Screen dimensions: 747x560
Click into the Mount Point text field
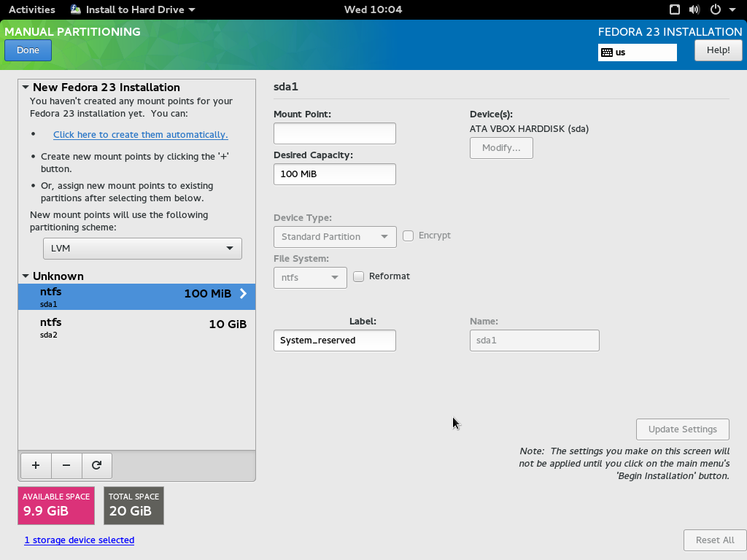tap(334, 133)
